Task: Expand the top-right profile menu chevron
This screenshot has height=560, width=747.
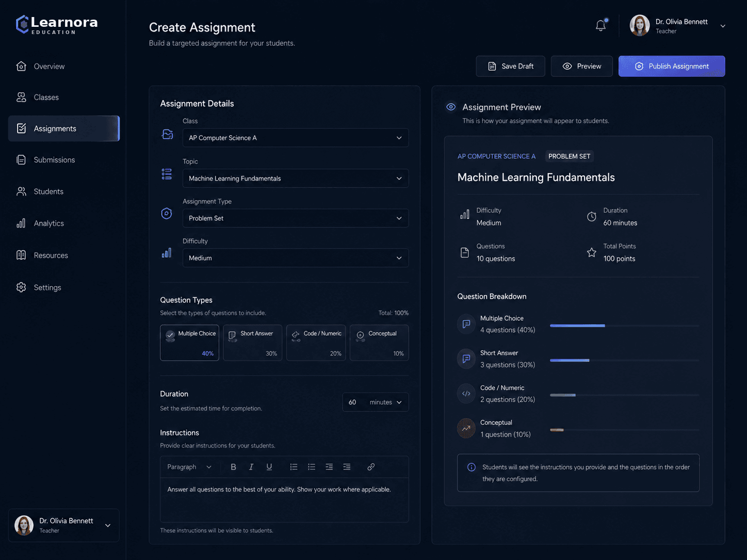Action: (x=723, y=26)
